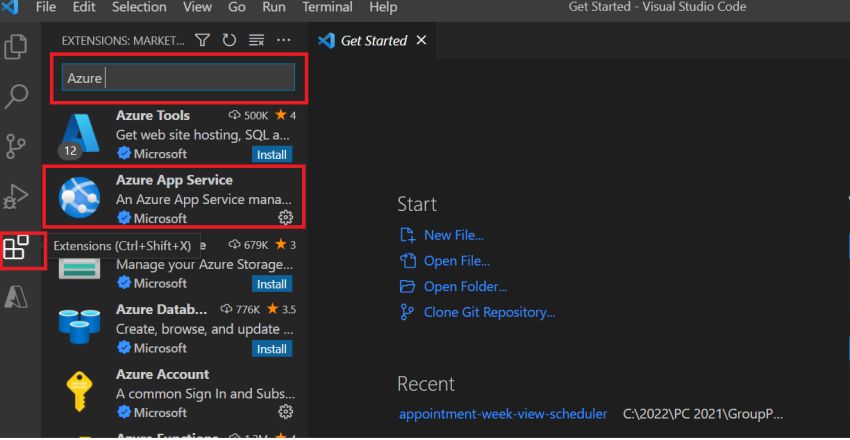Open the Run and Debug view
The image size is (850, 440).
pos(16,196)
